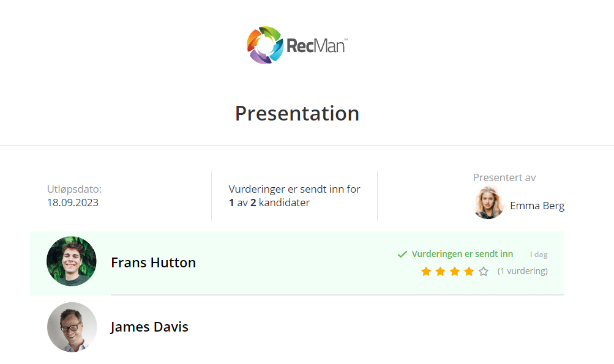Viewport: 614px width, 364px height.
Task: Click the Emma Berg presenter name
Action: coord(537,206)
